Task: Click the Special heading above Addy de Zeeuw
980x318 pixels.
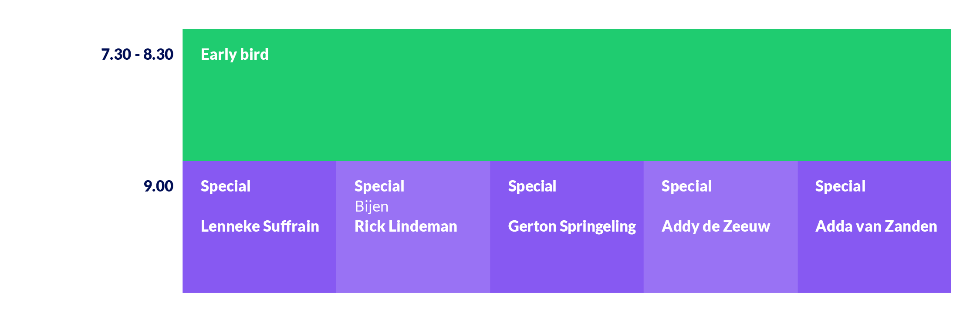Action: [x=686, y=187]
